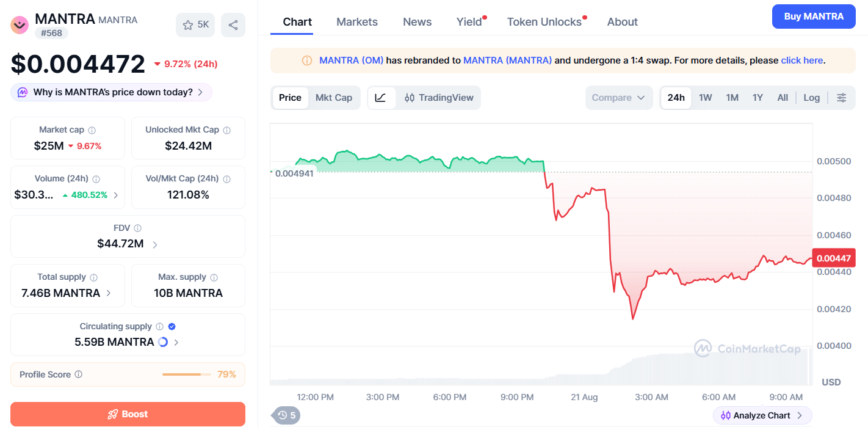
Task: Toggle Log scale on chart
Action: click(x=812, y=98)
